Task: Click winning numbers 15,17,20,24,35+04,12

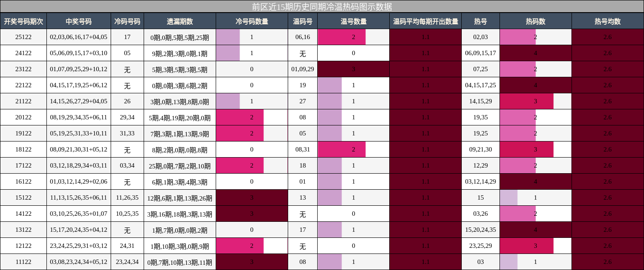Action: pyautogui.click(x=79, y=230)
